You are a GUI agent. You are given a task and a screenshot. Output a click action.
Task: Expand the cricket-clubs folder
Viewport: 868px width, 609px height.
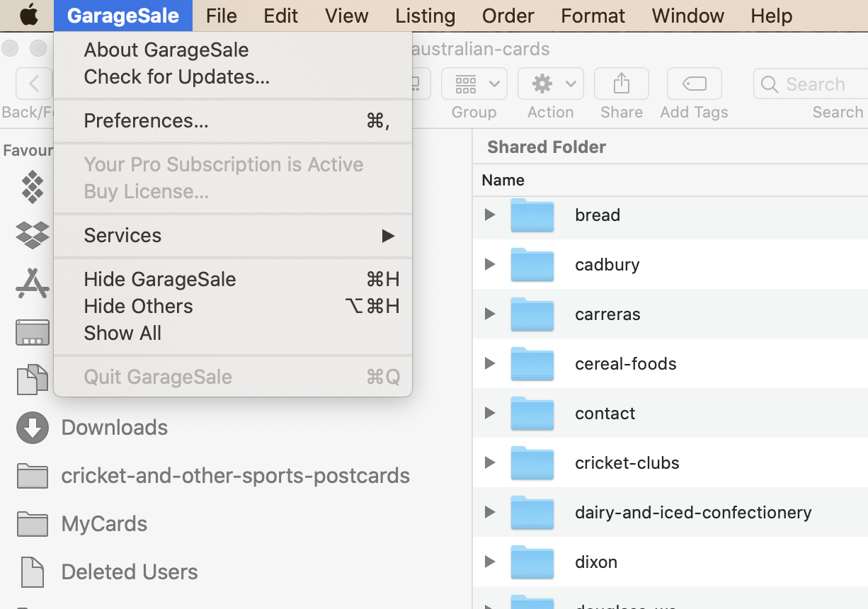click(x=489, y=462)
